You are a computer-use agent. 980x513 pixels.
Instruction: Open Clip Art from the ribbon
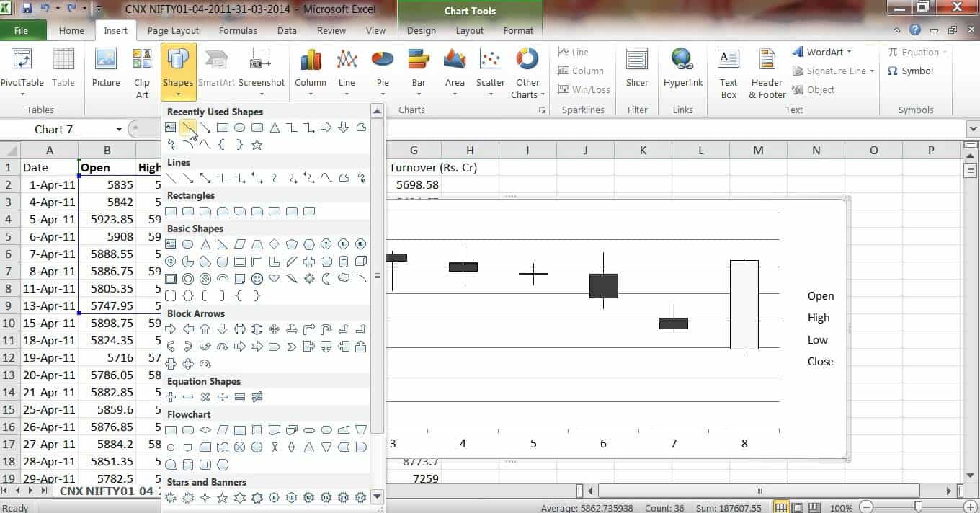point(142,73)
